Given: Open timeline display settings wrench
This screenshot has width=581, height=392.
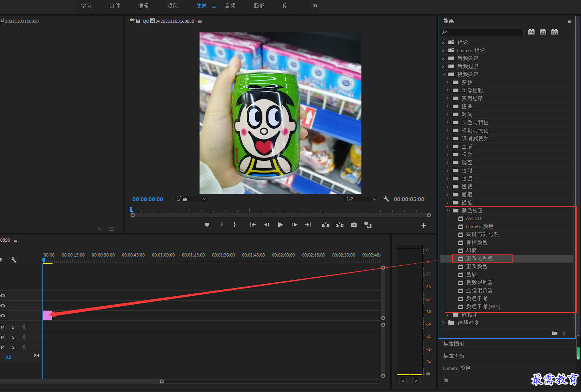Looking at the screenshot, I should [x=14, y=260].
